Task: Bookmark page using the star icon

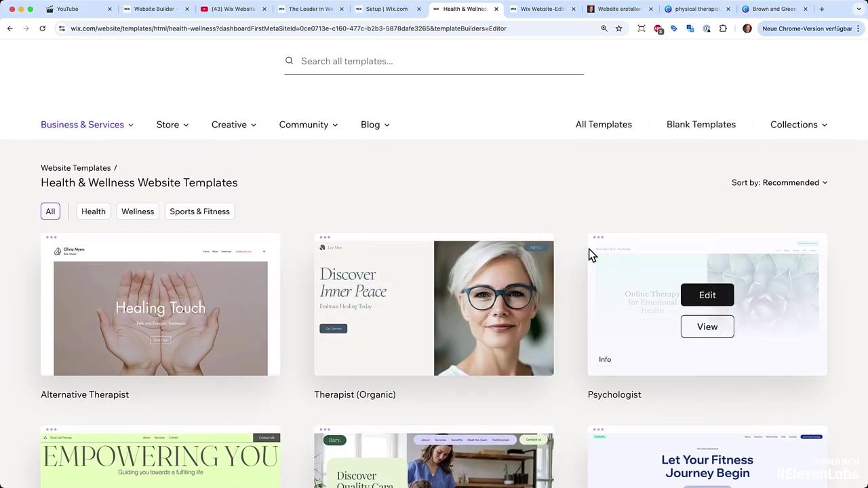Action: point(618,28)
